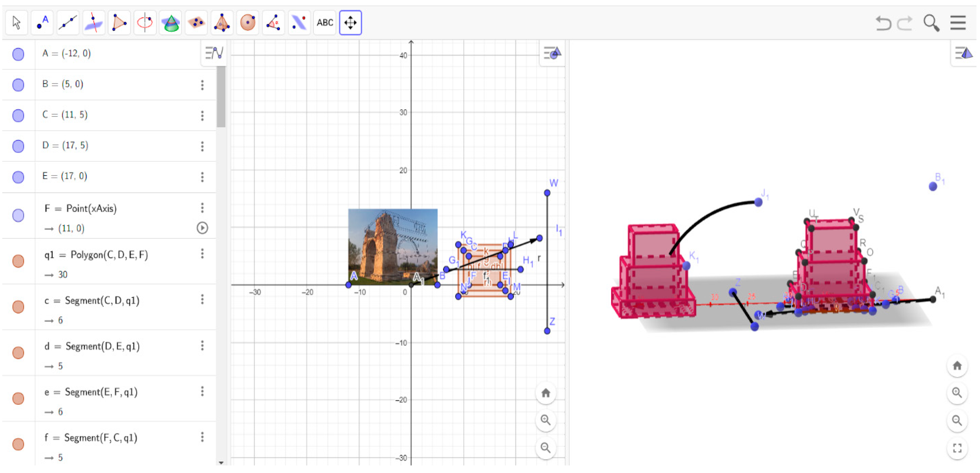The width and height of the screenshot is (980, 473).
Task: Select the Move Graphics View tool
Action: point(350,23)
